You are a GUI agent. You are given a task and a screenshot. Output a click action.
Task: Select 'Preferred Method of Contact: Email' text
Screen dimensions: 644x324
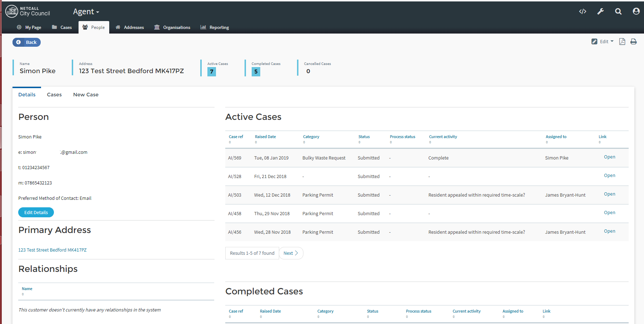55,198
